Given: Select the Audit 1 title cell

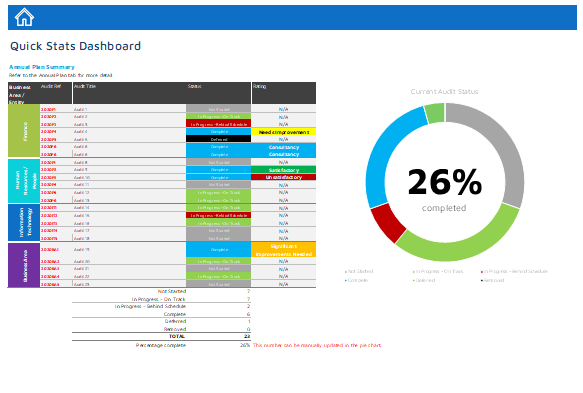Looking at the screenshot, I should click(129, 109).
